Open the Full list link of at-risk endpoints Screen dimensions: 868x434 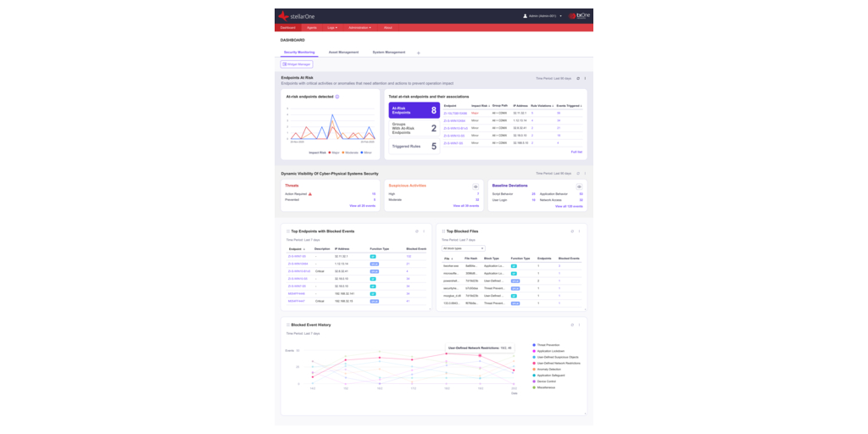point(576,152)
